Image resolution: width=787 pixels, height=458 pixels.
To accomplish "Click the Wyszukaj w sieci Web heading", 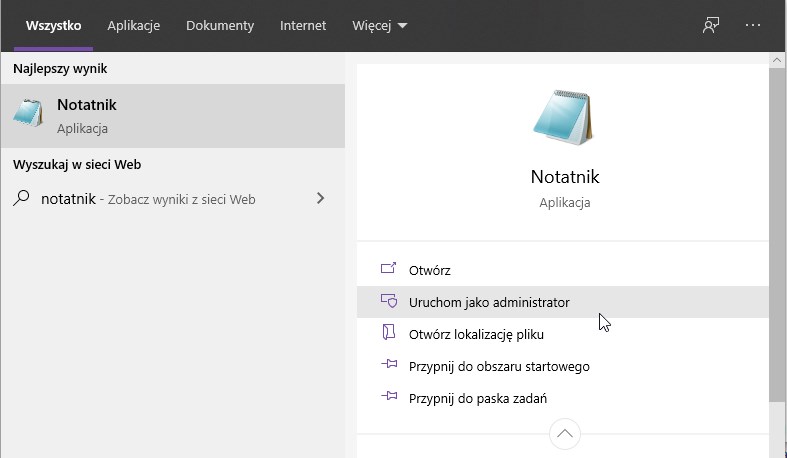I will 77,165.
